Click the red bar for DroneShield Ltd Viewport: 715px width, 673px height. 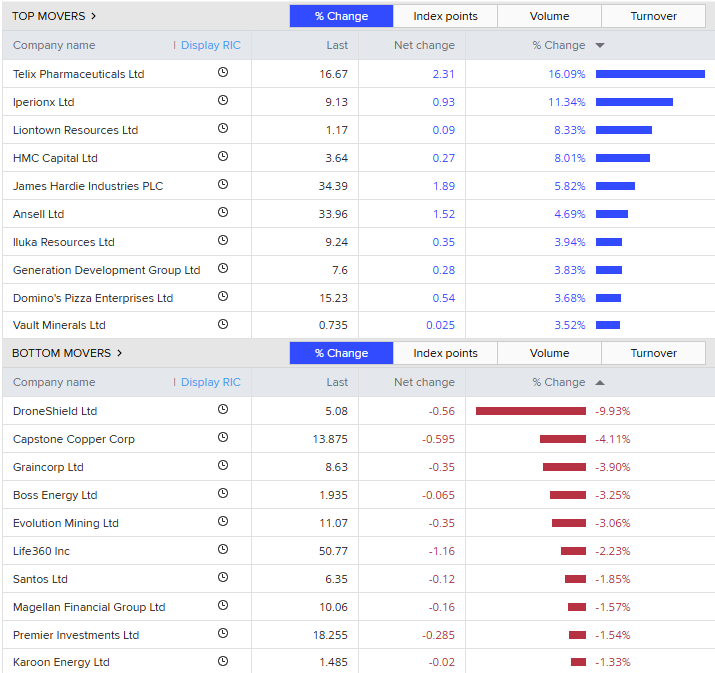click(530, 411)
